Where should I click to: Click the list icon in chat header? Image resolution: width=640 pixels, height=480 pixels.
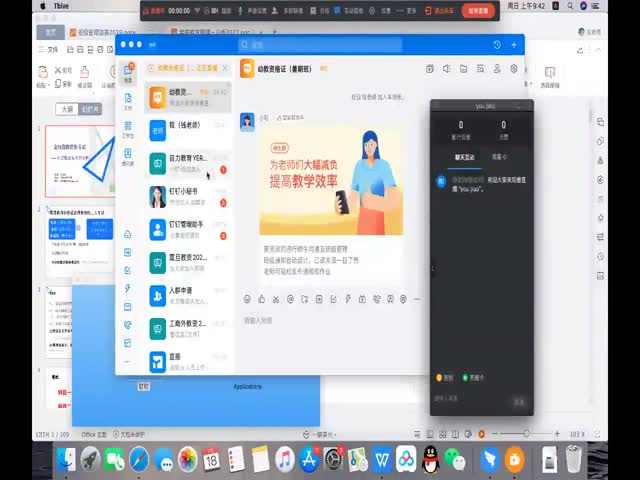480,69
